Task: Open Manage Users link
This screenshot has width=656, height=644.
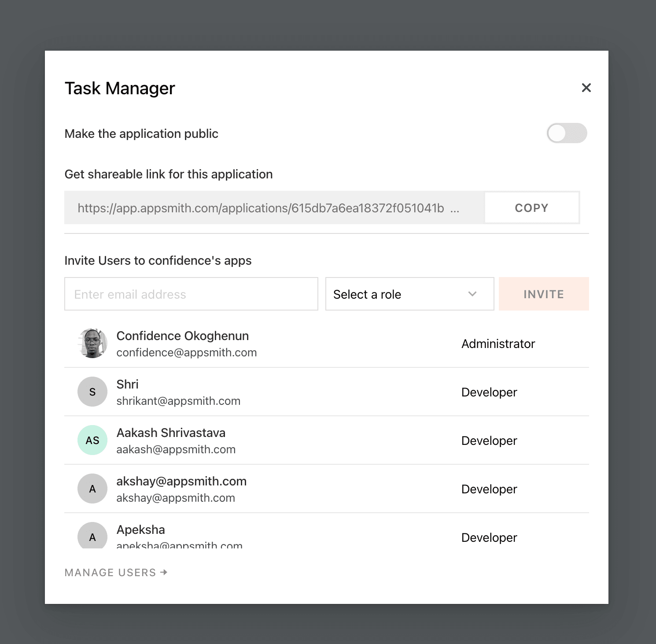Action: point(111,572)
